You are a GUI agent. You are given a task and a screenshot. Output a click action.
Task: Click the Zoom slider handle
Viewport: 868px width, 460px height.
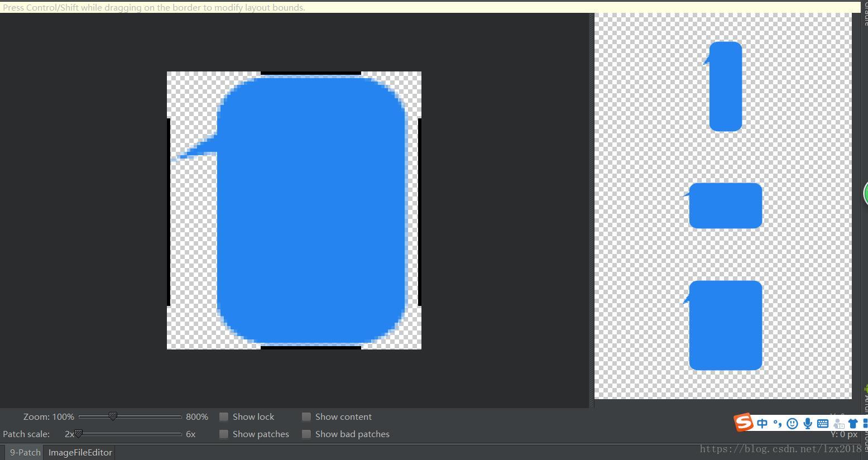coord(113,416)
